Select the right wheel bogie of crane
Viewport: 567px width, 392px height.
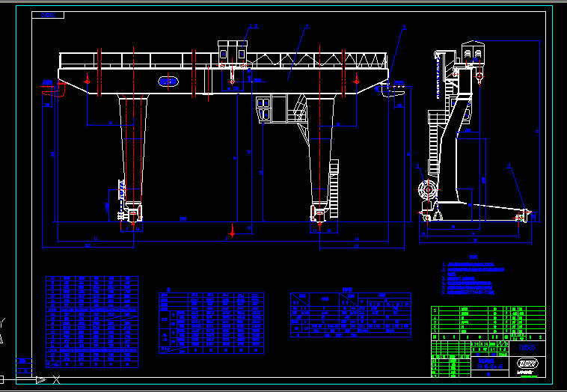coord(319,215)
